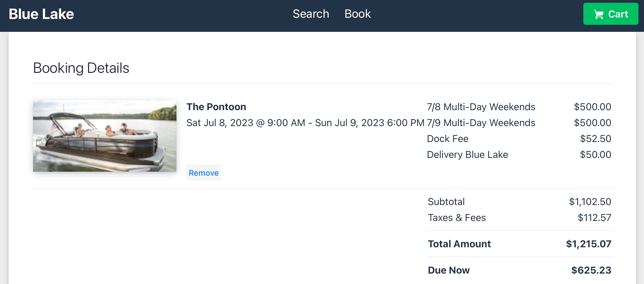Screen dimensions: 644x284
Task: Click the Subtotal label
Action: pos(446,202)
